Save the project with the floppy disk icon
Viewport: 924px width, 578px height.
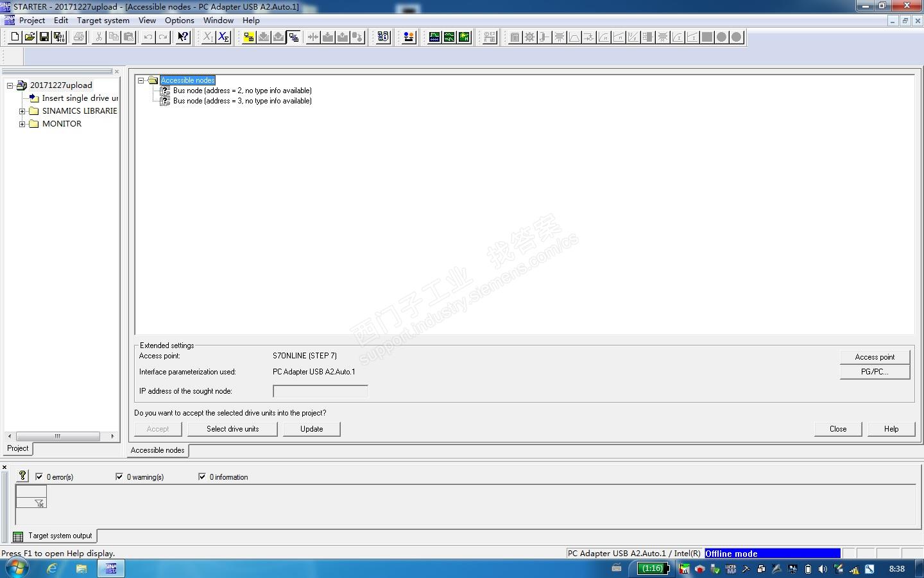coord(44,37)
